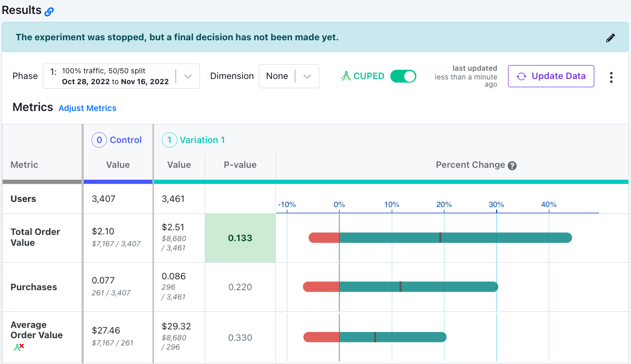Click the pencil edit icon in banner
Screen dimensions: 631x364
click(610, 38)
